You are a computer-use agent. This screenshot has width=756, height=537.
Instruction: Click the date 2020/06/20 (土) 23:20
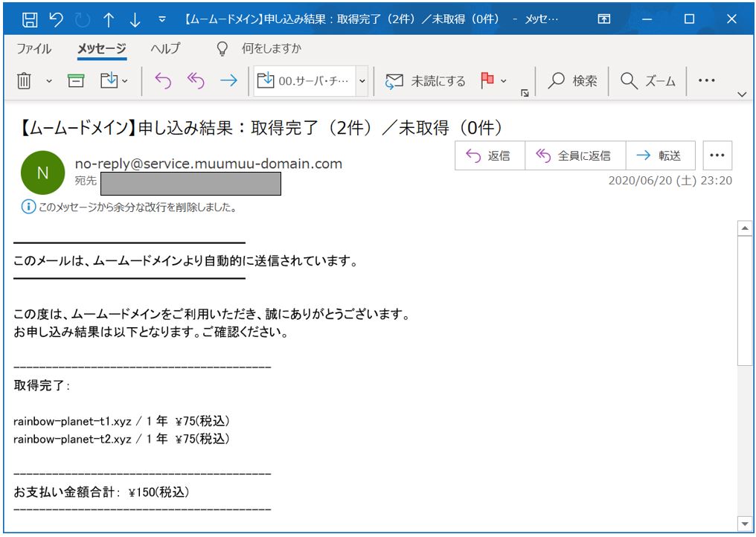pyautogui.click(x=670, y=181)
